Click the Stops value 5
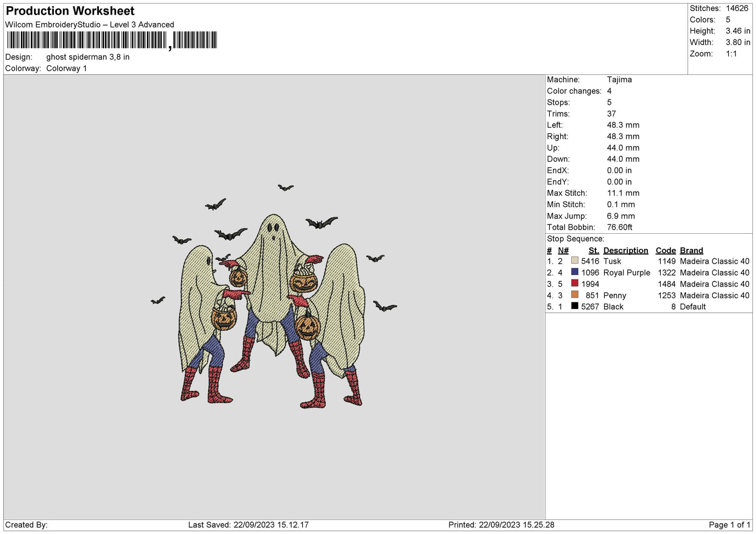Viewport: 756px width, 534px height. pyautogui.click(x=610, y=103)
